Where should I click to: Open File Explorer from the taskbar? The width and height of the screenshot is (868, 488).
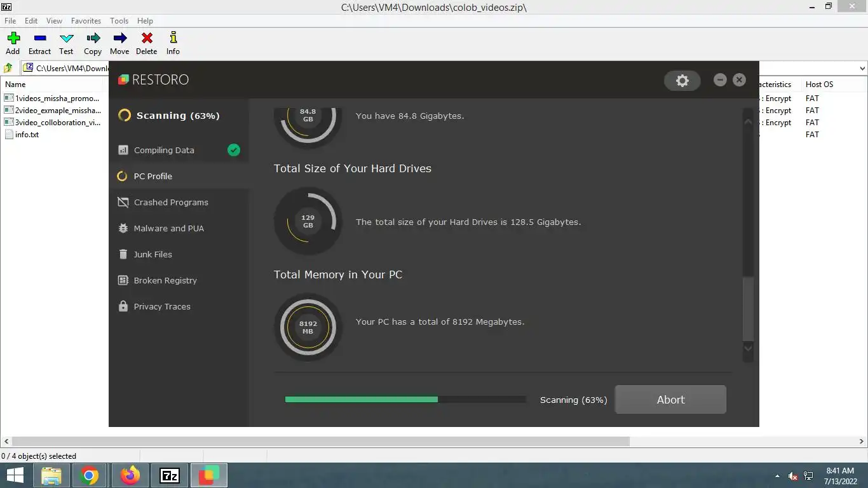(51, 475)
